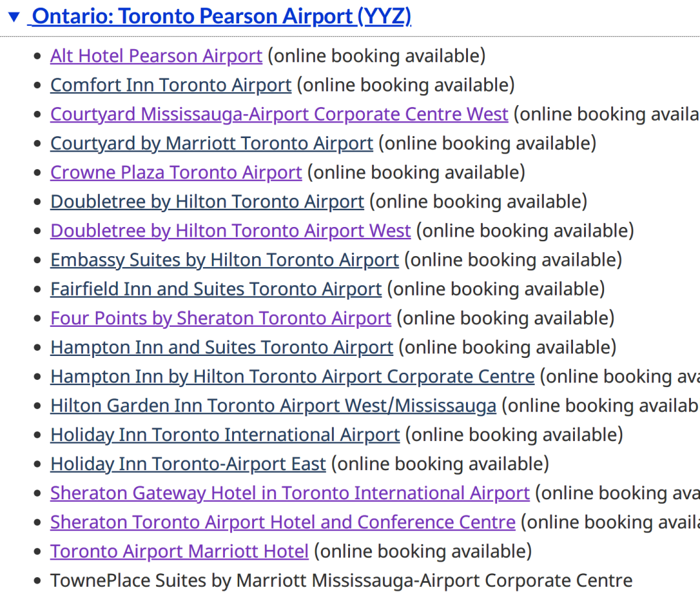Open Ontario: Toronto Pearson Airport (YYZ) heading link
Viewport: 700px width, 592px height.
click(x=222, y=16)
